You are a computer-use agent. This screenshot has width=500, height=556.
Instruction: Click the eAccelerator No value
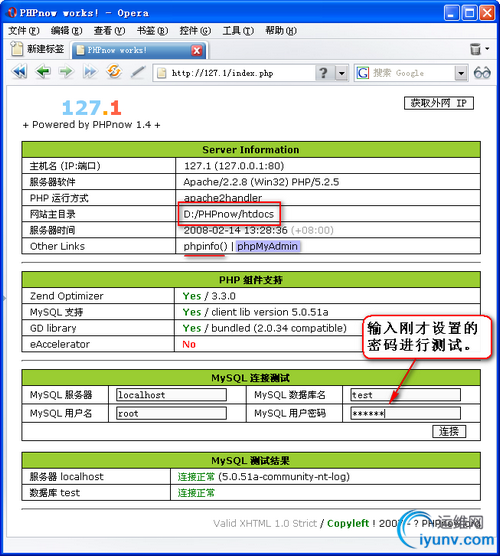189,344
